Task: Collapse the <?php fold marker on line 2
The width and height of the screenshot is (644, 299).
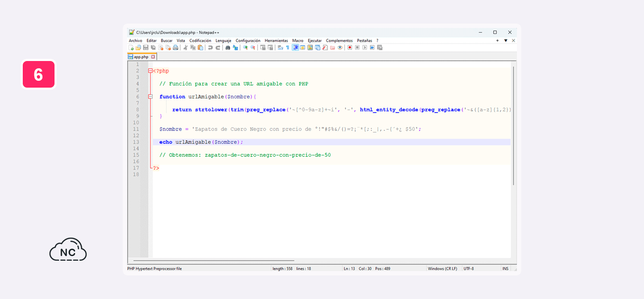Action: pos(150,71)
